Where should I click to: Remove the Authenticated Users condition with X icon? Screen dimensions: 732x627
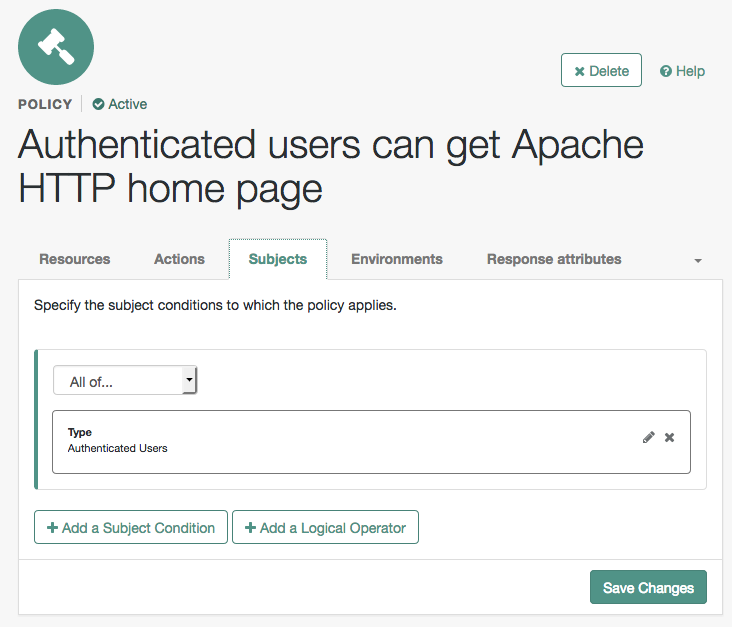[x=669, y=437]
